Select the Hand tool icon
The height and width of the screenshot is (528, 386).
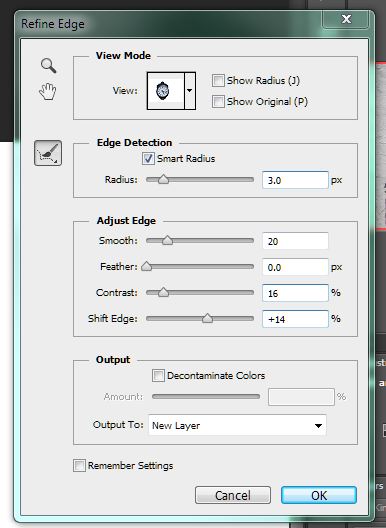[x=48, y=91]
